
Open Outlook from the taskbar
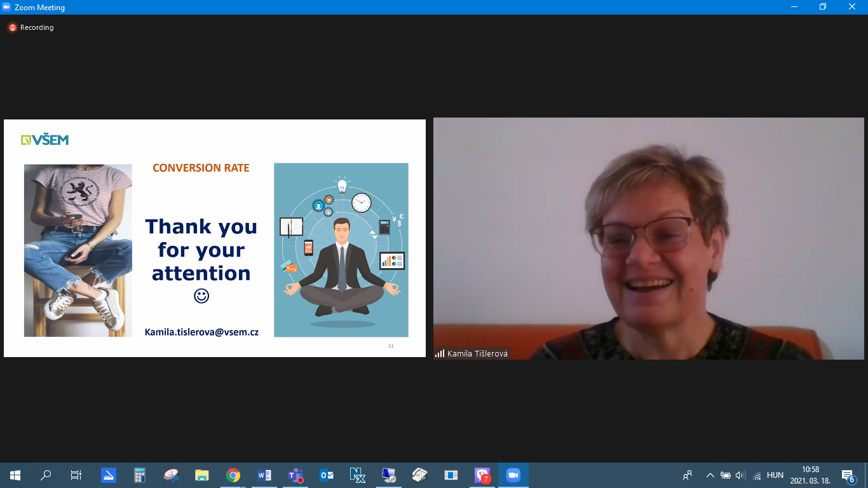click(327, 475)
